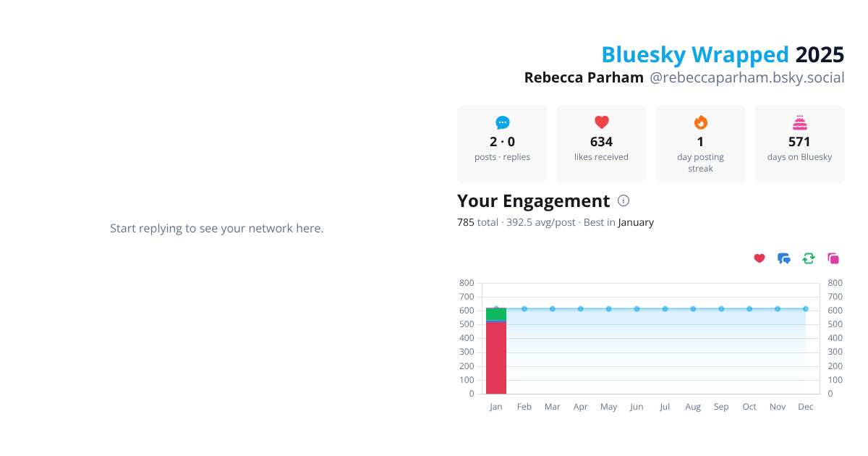The image size is (868, 456).
Task: Select the red January likes bar
Action: pos(496,358)
